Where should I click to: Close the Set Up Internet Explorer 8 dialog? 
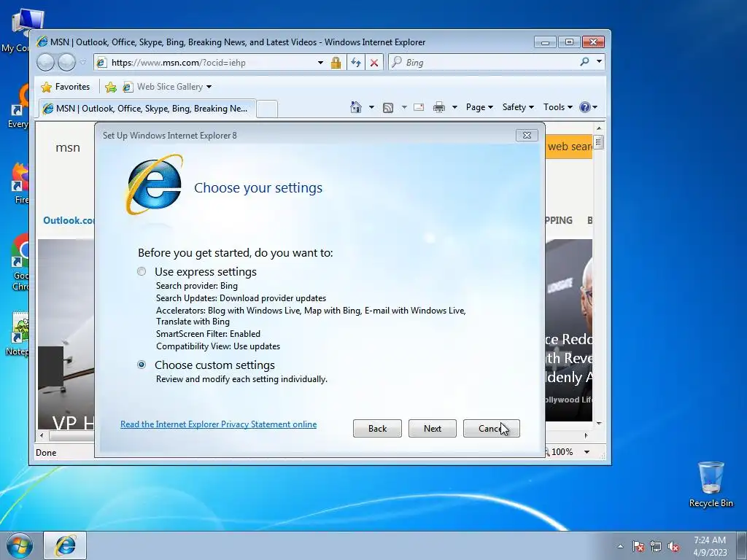pos(527,135)
